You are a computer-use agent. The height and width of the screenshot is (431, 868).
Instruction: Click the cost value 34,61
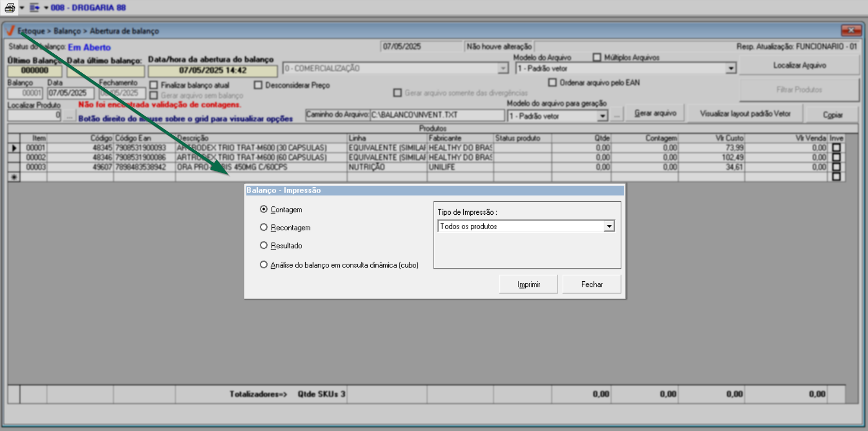coord(712,167)
